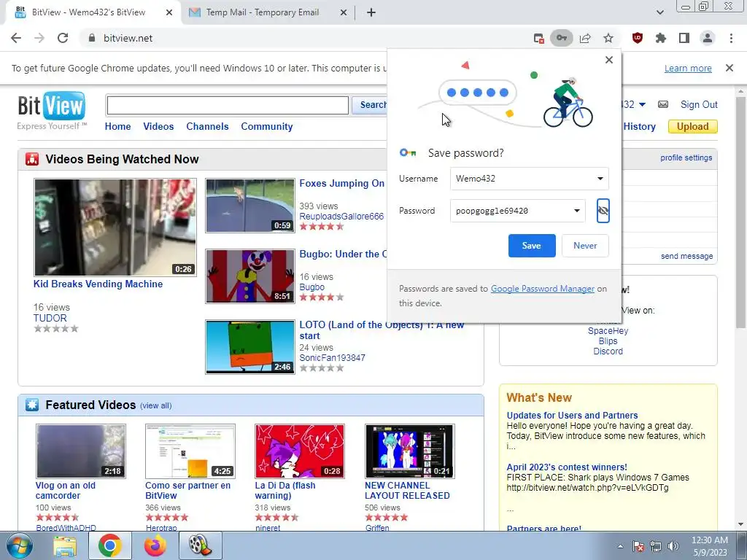
Task: Reload the bitview.net page
Action: point(63,38)
